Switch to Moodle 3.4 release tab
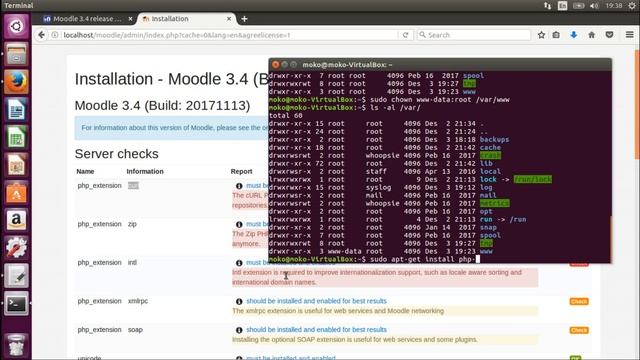 point(87,19)
